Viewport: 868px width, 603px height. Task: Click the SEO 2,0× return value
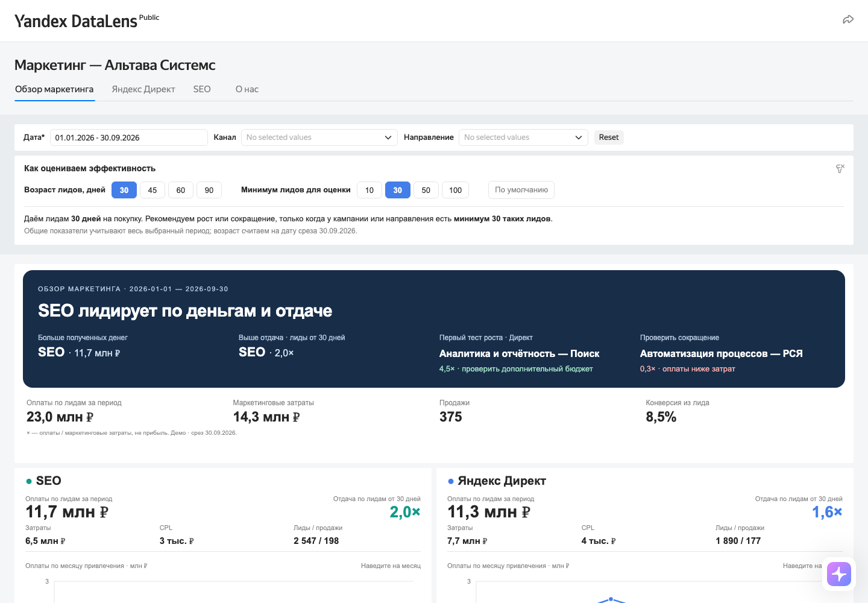tap(405, 512)
